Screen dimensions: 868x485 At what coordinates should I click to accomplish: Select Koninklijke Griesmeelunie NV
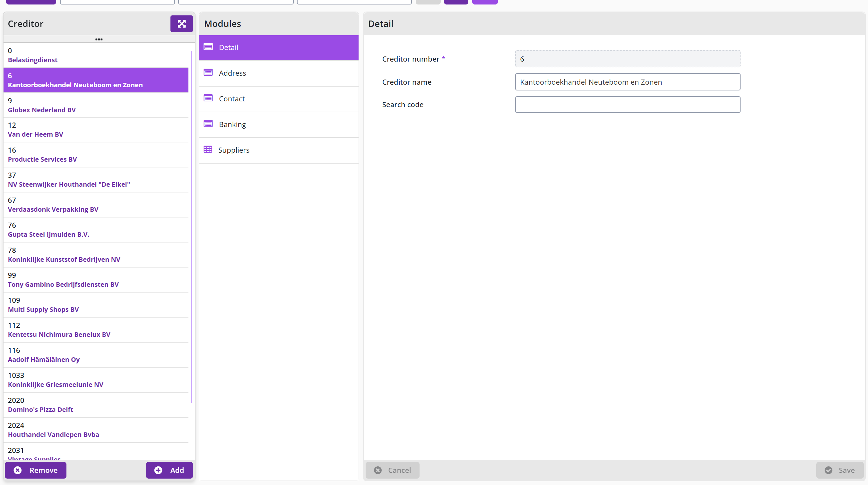coord(96,379)
